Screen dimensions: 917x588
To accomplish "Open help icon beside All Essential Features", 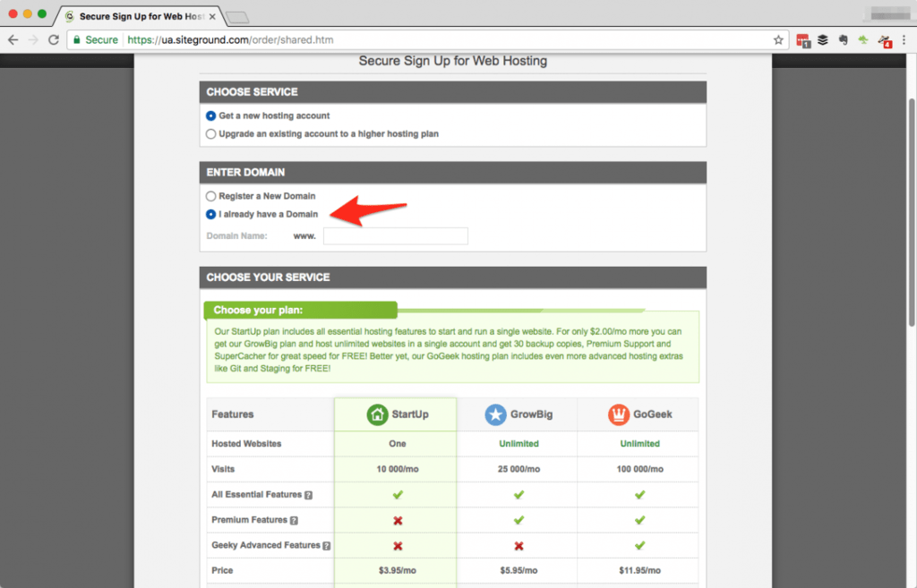I will pyautogui.click(x=308, y=495).
